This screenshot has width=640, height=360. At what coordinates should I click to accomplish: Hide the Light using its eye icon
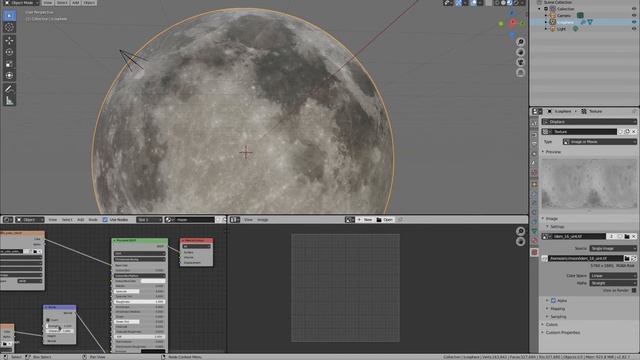point(634,29)
